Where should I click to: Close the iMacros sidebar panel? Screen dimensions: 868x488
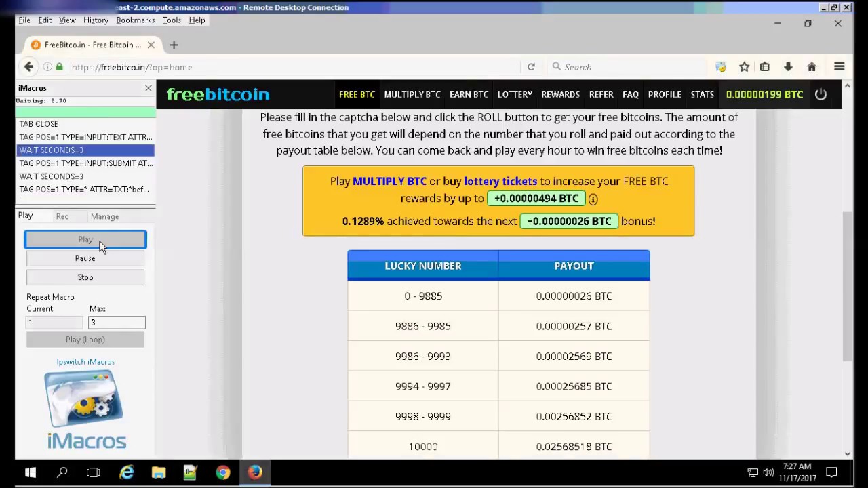[x=148, y=88]
